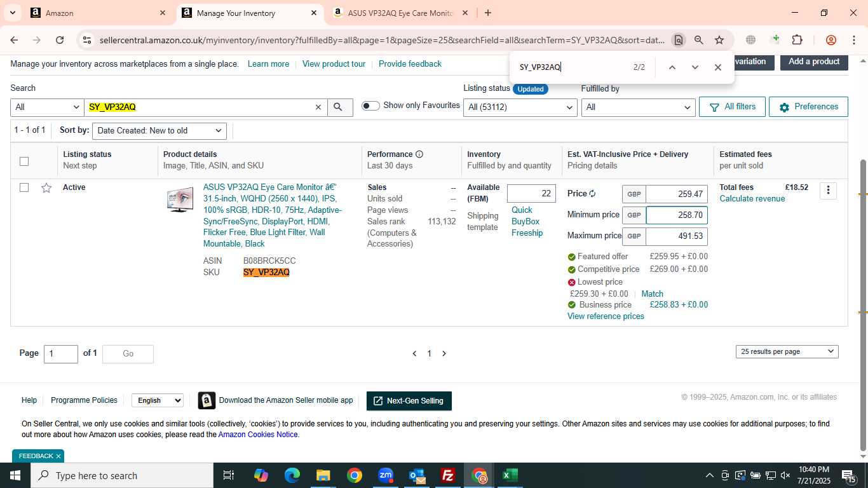Open the Calculate revenue link

752,199
